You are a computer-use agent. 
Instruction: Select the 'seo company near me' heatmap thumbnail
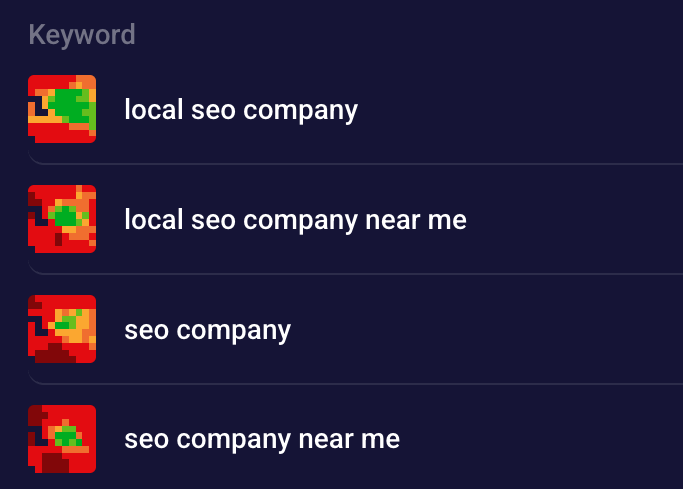click(x=62, y=439)
